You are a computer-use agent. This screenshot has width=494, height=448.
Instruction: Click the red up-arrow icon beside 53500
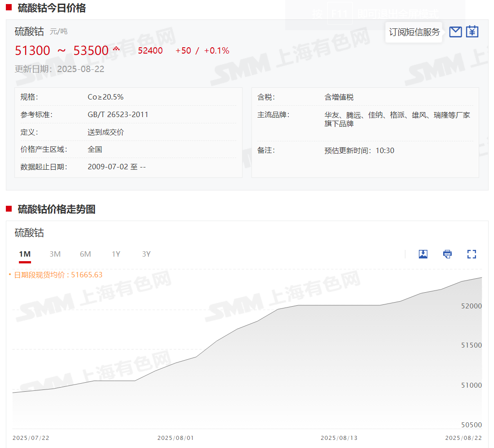(x=116, y=49)
